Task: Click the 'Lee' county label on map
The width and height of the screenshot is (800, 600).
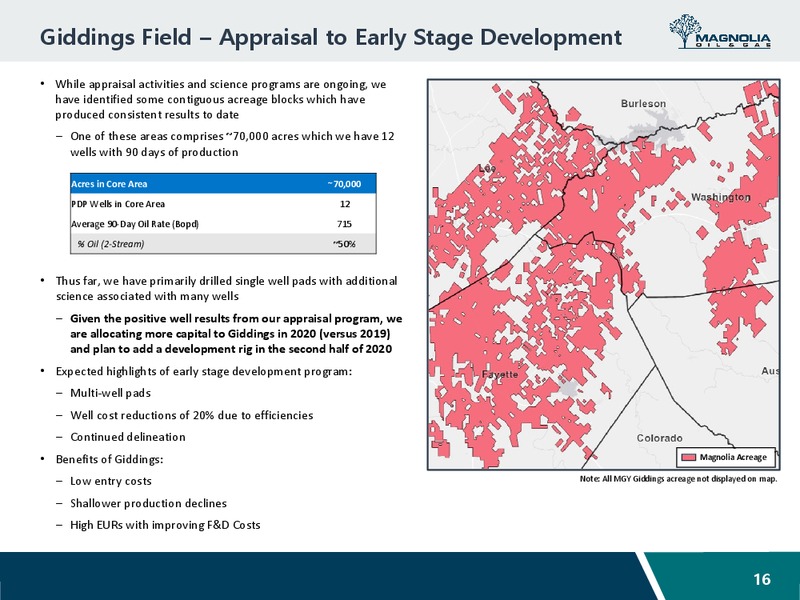Action: [487, 168]
